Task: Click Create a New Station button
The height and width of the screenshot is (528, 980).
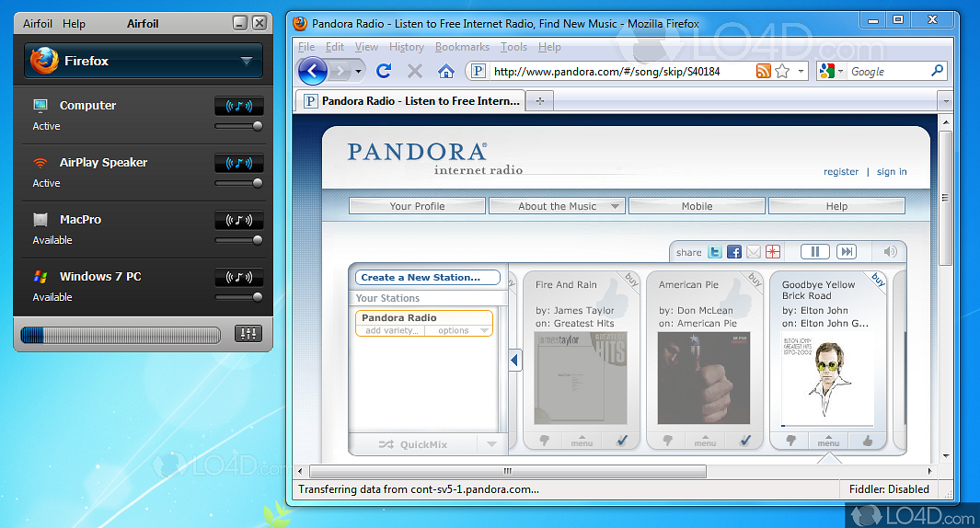Action: click(x=428, y=278)
